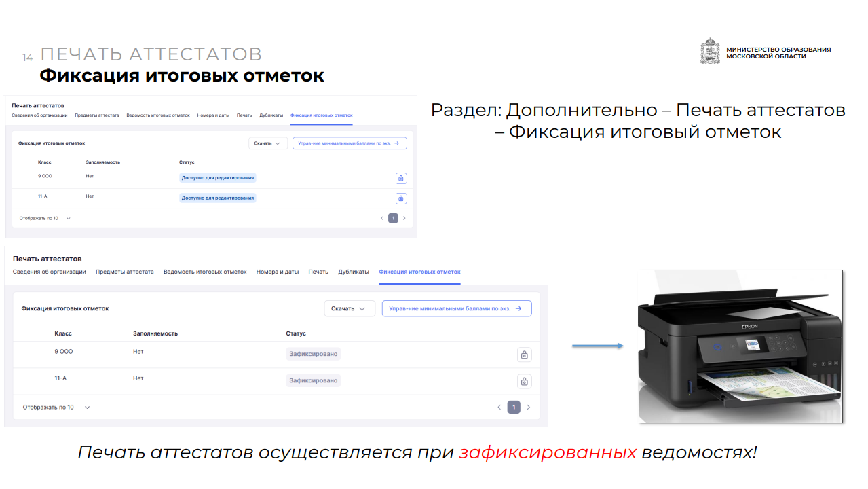
Task: Select Фиксация итоговых отметок tab in upper screenshot
Action: tap(322, 115)
